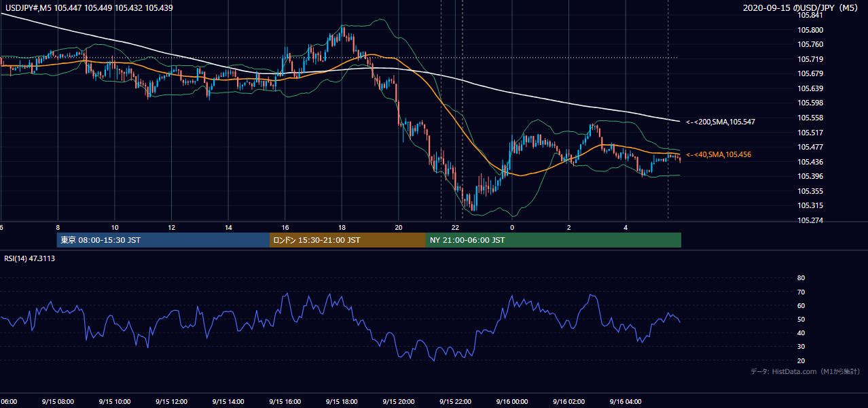868x408 pixels.
Task: Click the 105.517 price axis label
Action: click(x=810, y=133)
